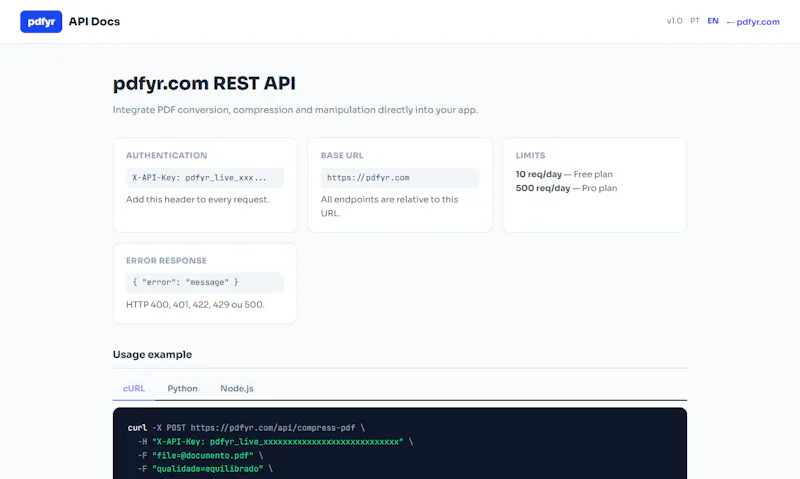Switch language to PT
The height and width of the screenshot is (479, 800).
click(x=694, y=21)
